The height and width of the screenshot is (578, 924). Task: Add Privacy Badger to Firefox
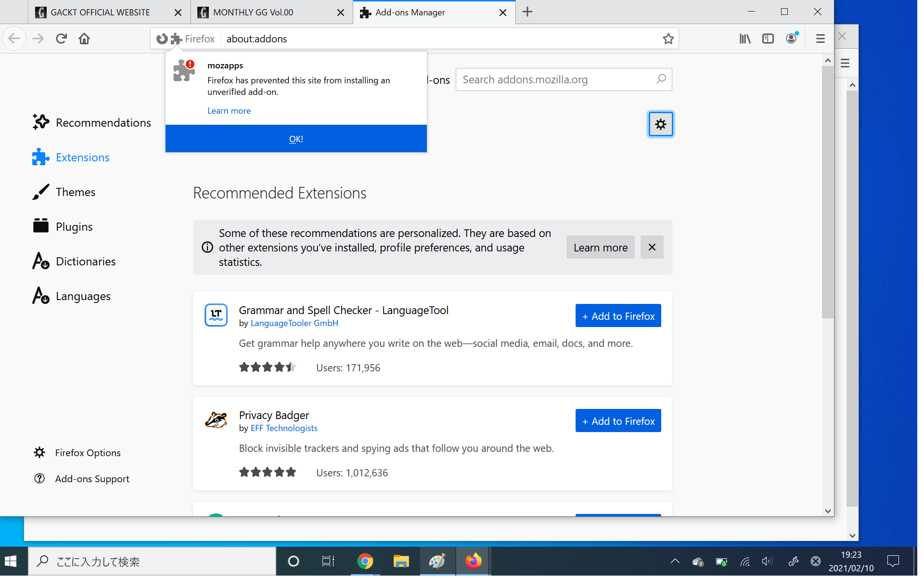pos(618,421)
